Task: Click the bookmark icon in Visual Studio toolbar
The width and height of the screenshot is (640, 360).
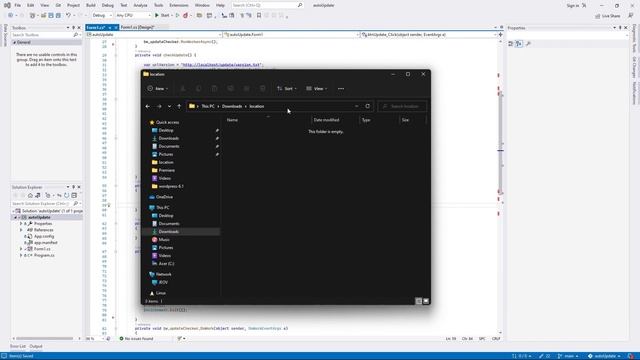Action: [x=259, y=16]
